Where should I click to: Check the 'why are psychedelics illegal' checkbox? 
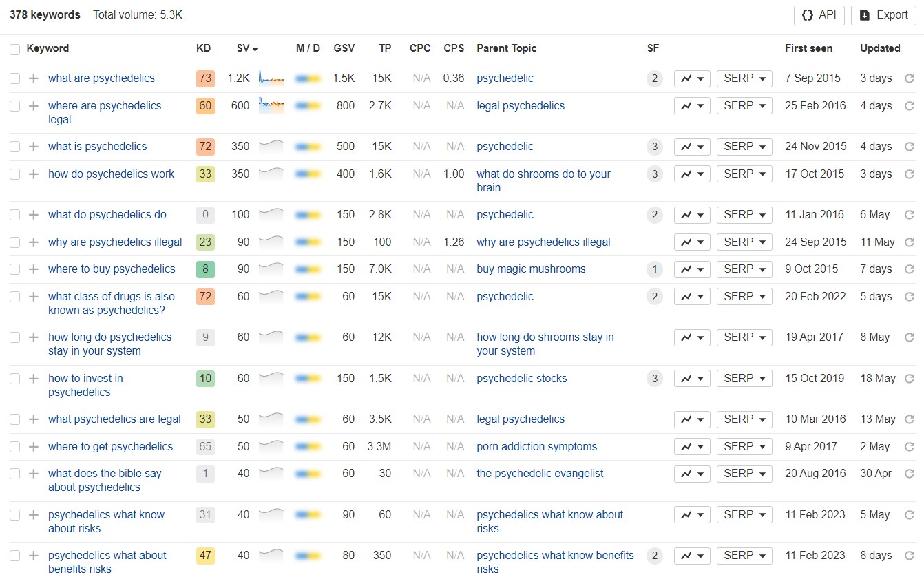(14, 242)
